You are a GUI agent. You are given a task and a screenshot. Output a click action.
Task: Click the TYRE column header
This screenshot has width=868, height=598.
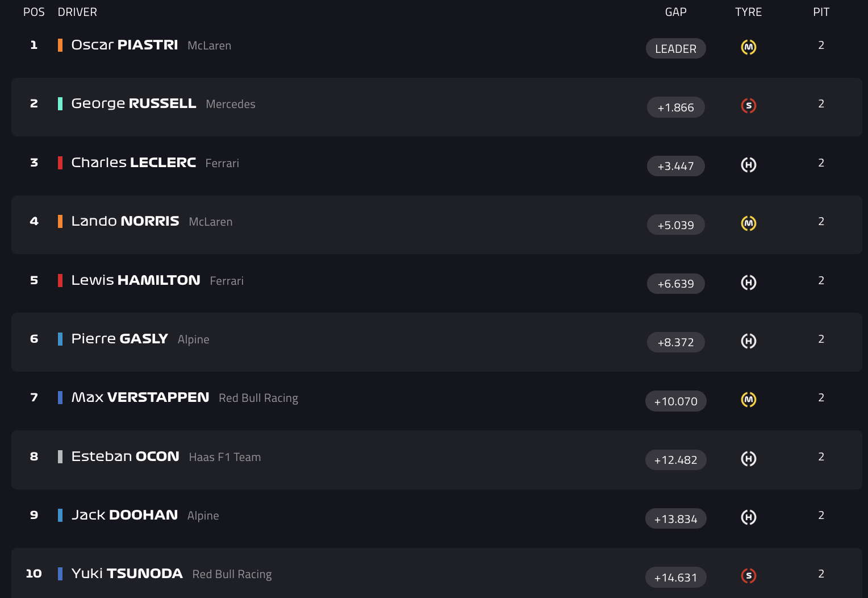click(749, 12)
